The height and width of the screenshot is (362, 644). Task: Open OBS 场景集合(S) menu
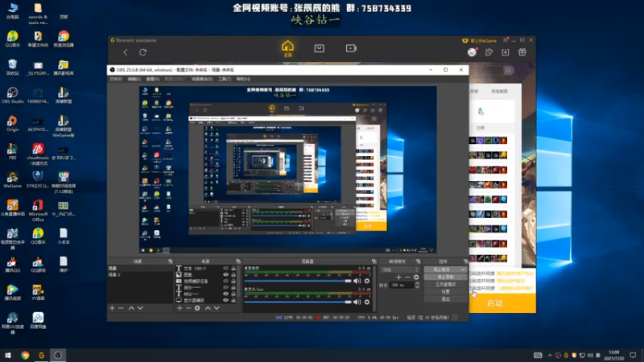[202, 79]
